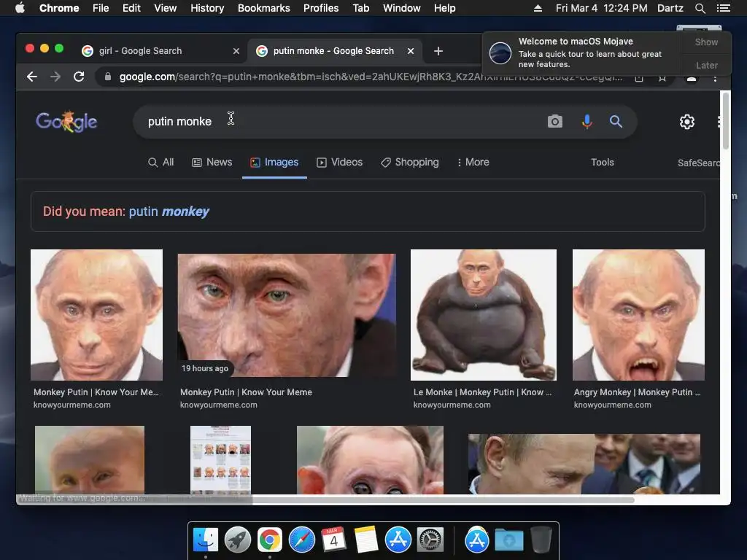Open the Tools filter options
747x560 pixels.
602,163
